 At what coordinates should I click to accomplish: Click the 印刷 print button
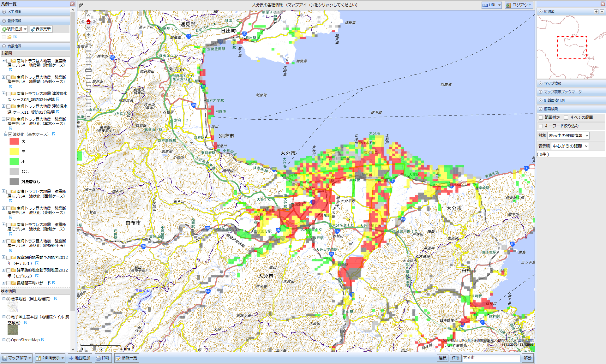coord(103,358)
